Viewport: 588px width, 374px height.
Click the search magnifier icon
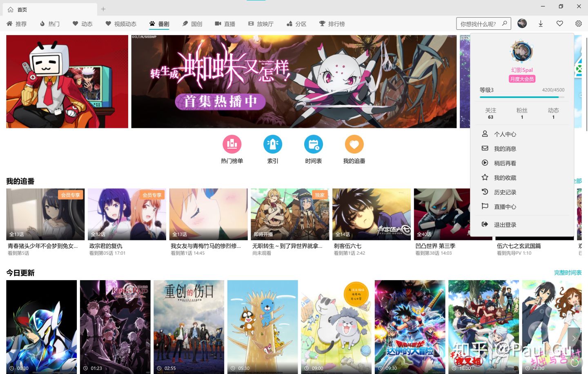505,23
